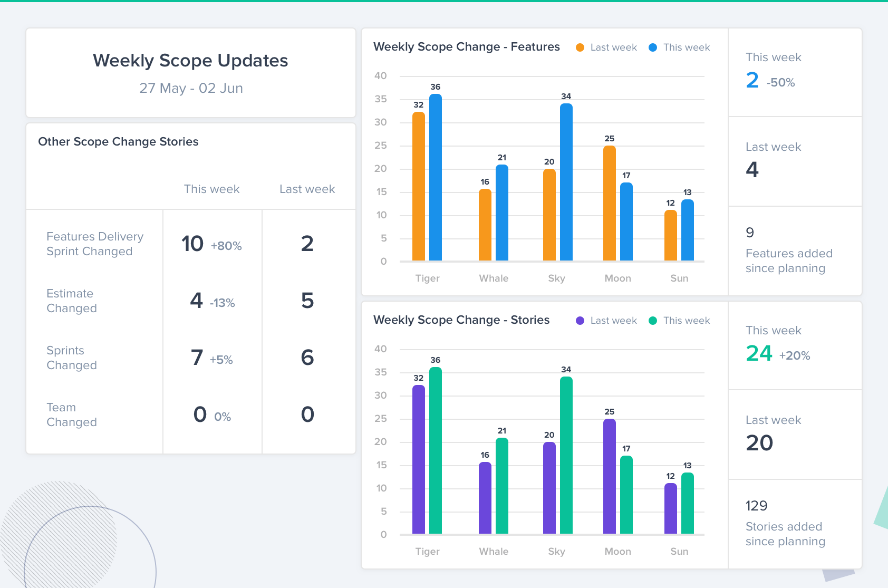The height and width of the screenshot is (588, 888).
Task: Click the 'Team Changed' row label
Action: [x=72, y=415]
